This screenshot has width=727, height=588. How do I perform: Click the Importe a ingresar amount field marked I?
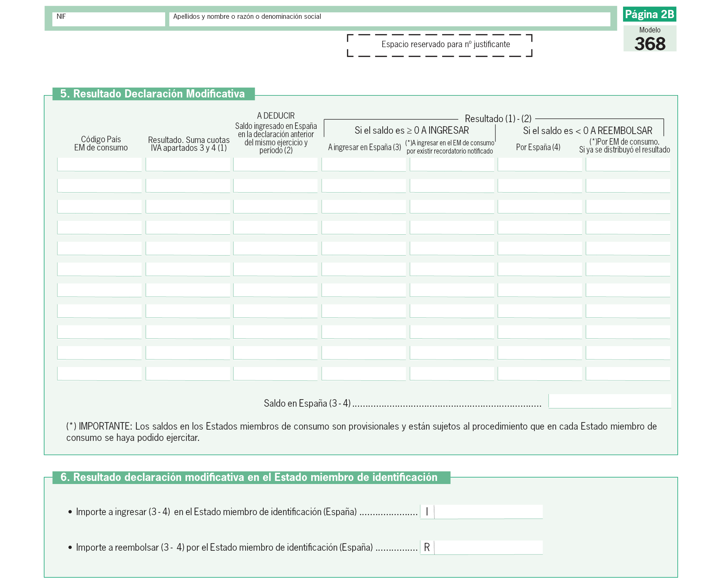[488, 512]
